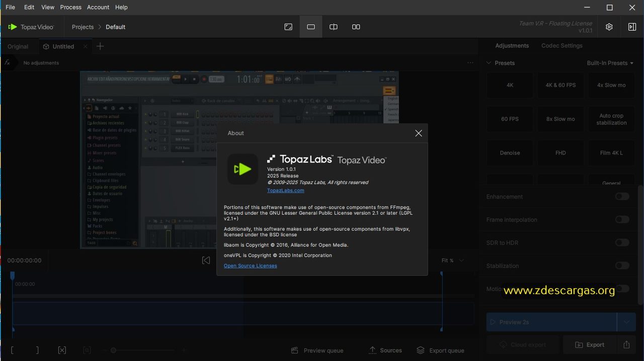Click the timeline zoom-to-fit icon

tap(87, 350)
